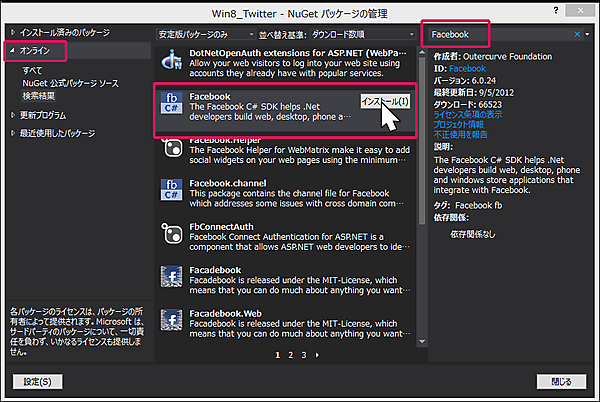Click the FbConnectAuth package icon
This screenshot has width=600, height=402.
pyautogui.click(x=171, y=233)
